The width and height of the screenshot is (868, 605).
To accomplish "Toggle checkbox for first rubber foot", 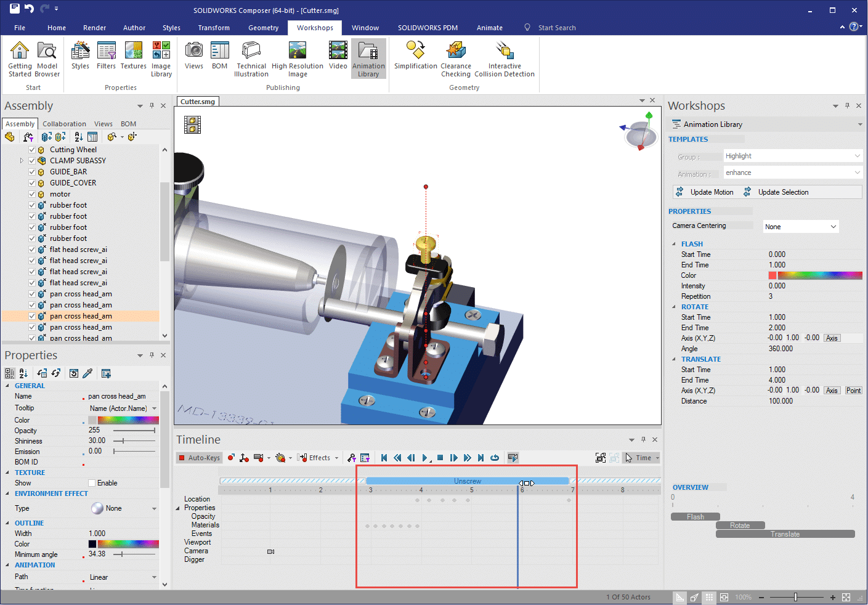I will point(32,205).
